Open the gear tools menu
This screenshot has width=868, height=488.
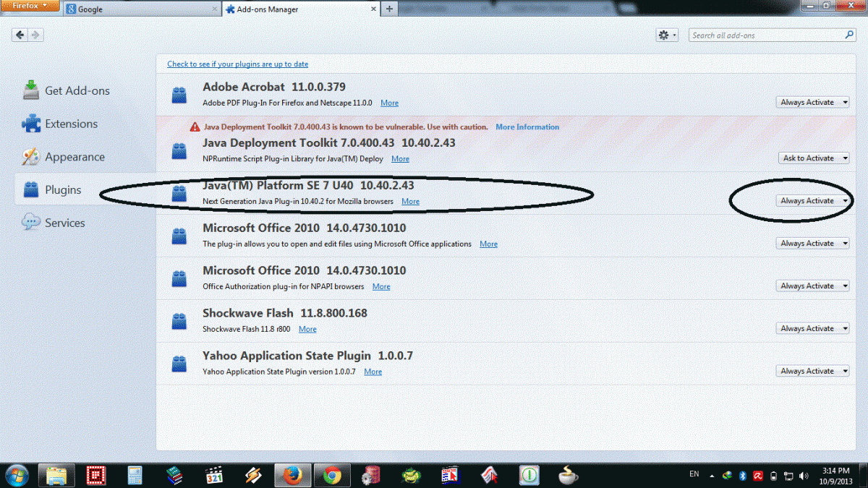pyautogui.click(x=666, y=35)
